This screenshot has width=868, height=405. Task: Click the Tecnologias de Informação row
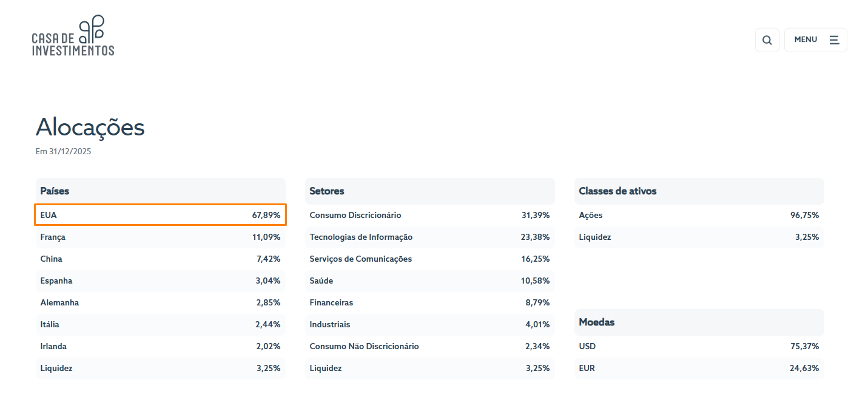430,237
